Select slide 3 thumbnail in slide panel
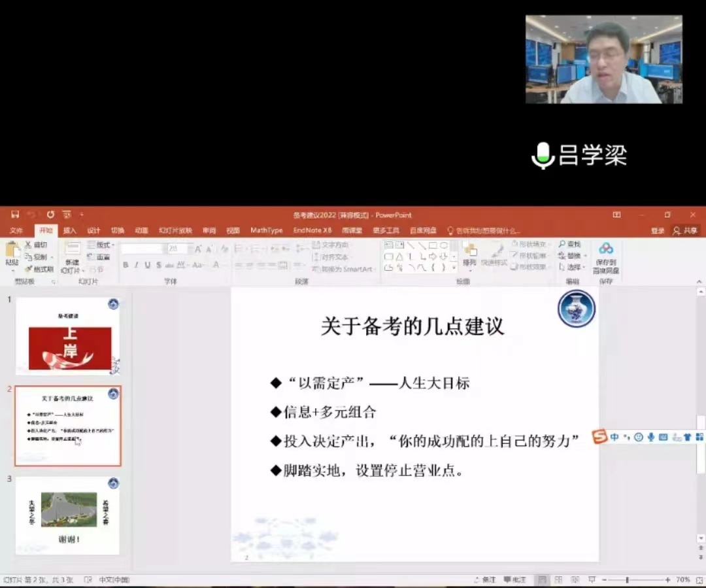 (68, 515)
